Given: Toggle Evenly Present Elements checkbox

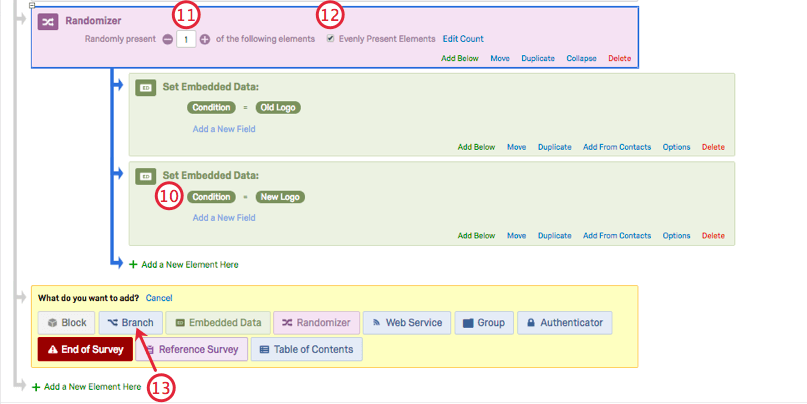Looking at the screenshot, I should point(330,38).
